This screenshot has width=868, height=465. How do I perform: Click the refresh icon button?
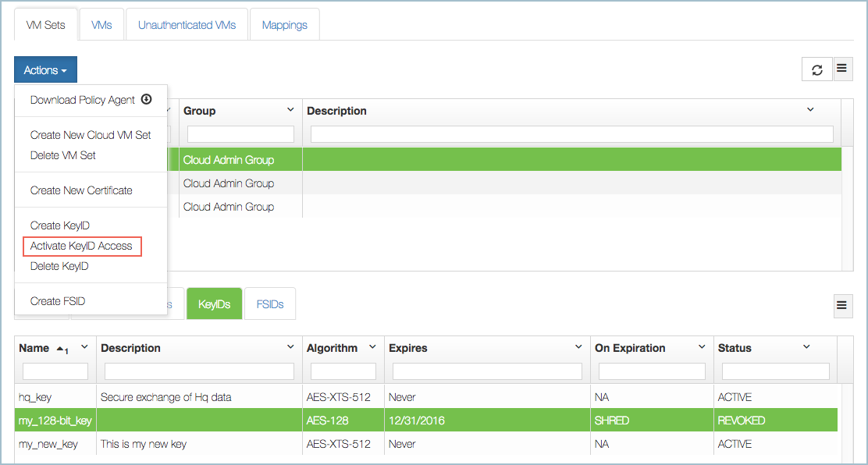coord(816,69)
